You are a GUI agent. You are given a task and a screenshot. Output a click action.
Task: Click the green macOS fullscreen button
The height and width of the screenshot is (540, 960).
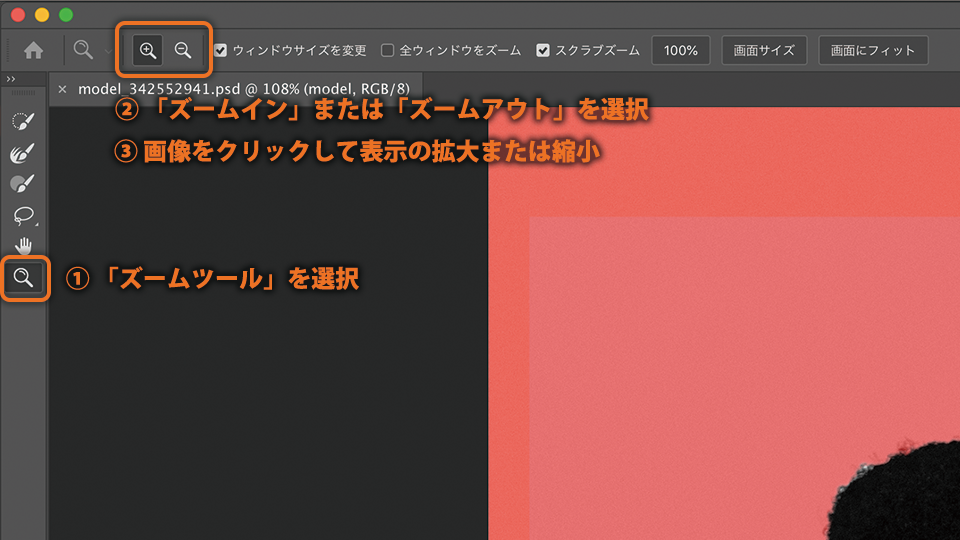[x=66, y=15]
